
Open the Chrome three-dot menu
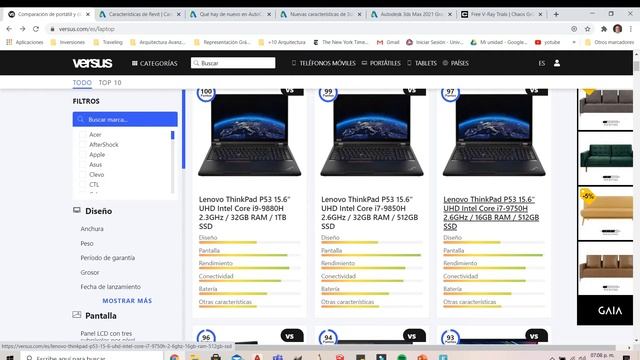pyautogui.click(x=631, y=29)
